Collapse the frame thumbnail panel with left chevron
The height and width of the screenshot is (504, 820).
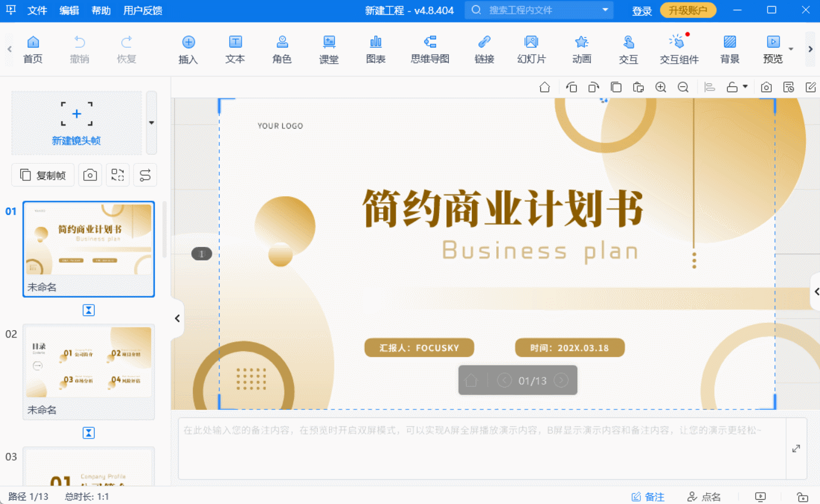(x=177, y=318)
